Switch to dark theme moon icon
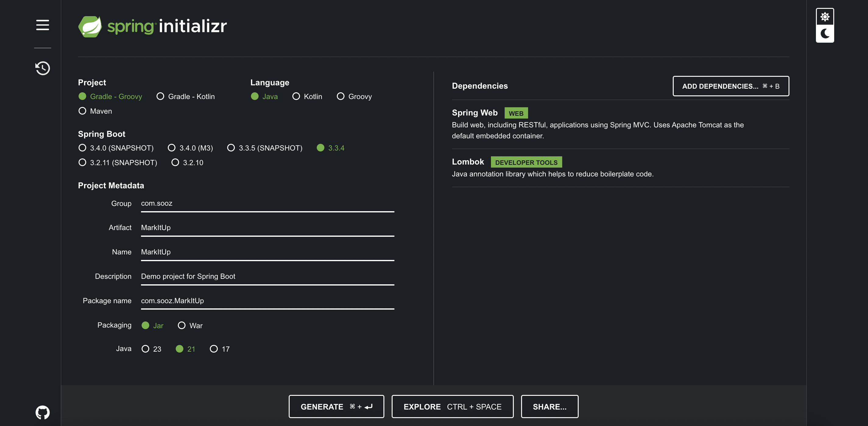The image size is (868, 426). coord(824,34)
